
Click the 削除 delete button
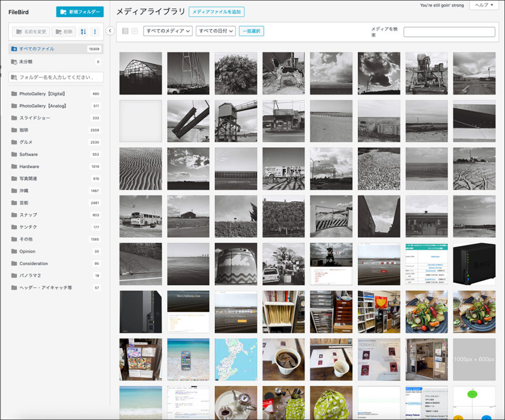point(64,32)
